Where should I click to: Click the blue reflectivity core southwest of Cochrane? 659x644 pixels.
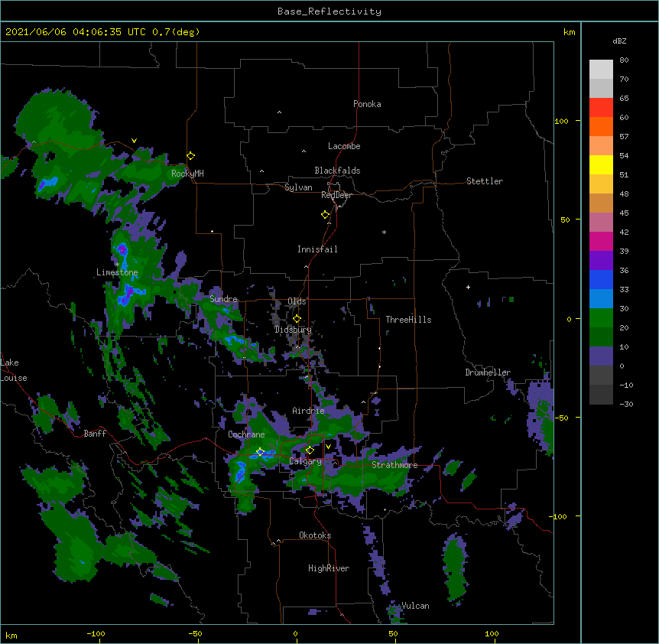coord(241,471)
